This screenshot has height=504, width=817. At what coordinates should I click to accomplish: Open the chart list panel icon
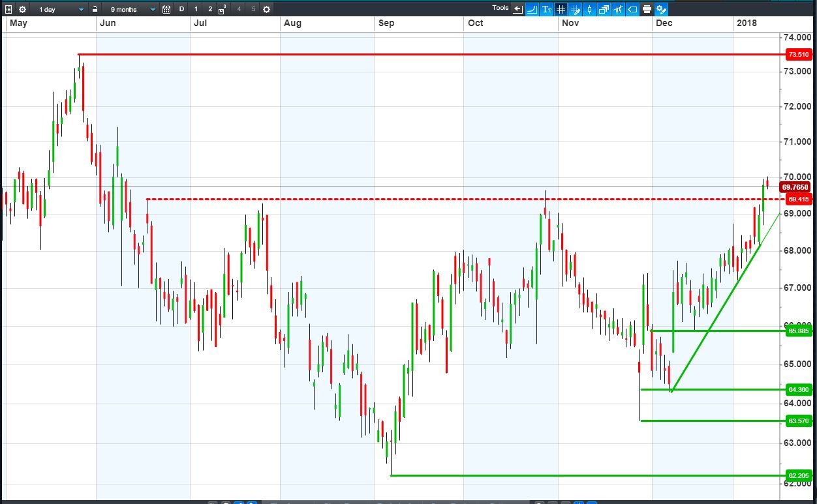pos(8,9)
